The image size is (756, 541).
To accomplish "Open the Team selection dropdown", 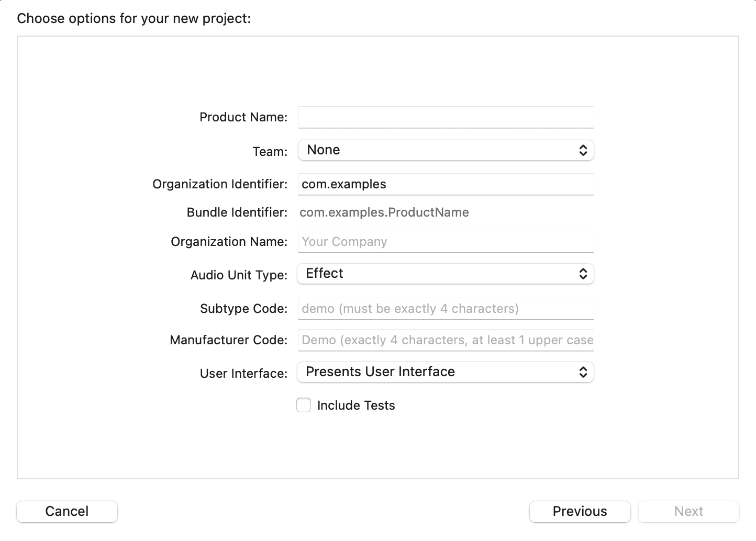I will tap(445, 150).
